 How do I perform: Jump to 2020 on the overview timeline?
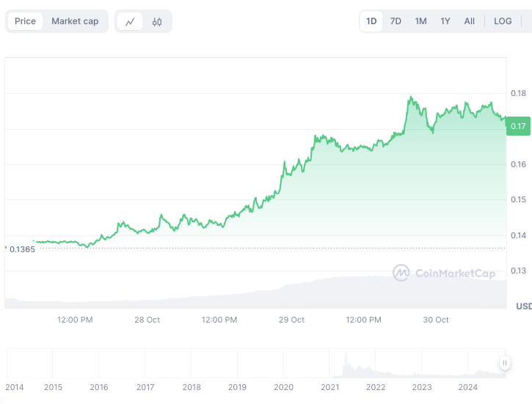(x=283, y=387)
